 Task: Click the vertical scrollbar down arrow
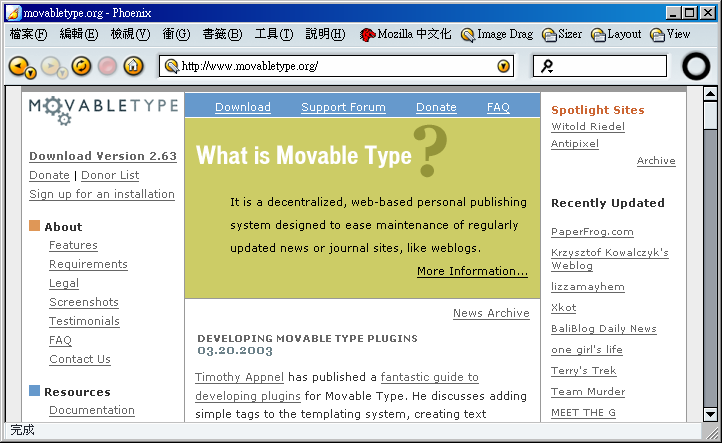[710, 414]
